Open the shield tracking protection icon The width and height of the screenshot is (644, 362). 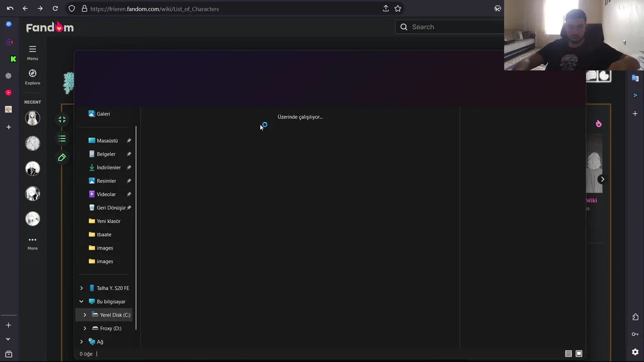tap(71, 9)
